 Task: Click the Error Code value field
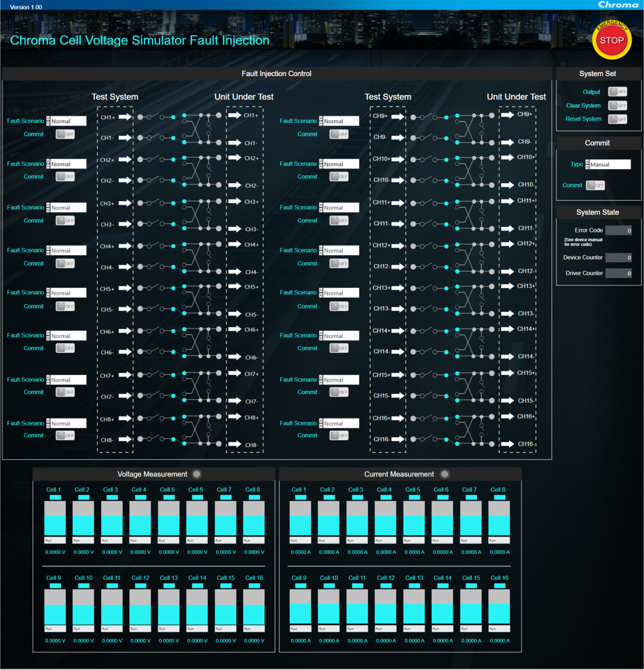coord(619,231)
